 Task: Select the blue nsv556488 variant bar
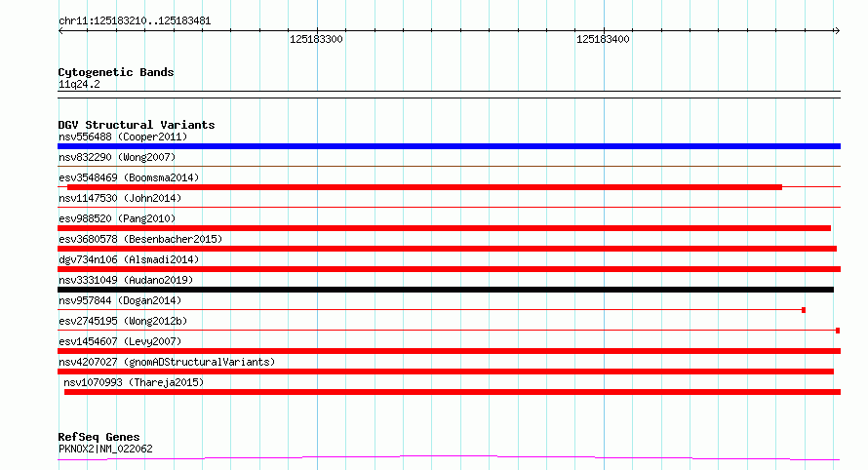coord(449,146)
